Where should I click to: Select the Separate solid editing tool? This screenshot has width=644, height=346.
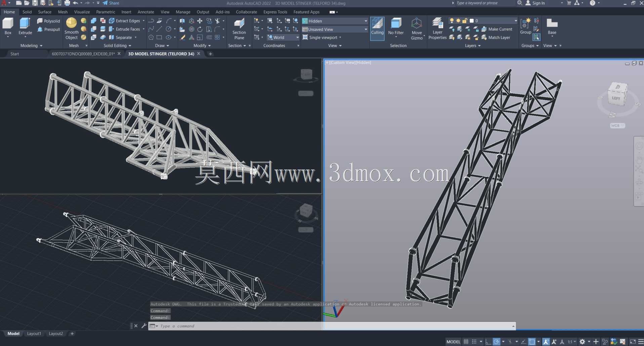pos(120,37)
